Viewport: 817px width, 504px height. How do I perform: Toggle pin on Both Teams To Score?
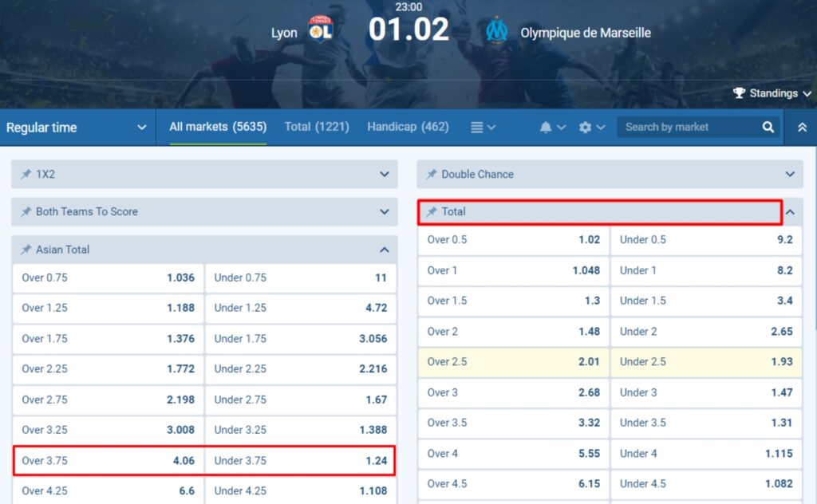point(26,212)
